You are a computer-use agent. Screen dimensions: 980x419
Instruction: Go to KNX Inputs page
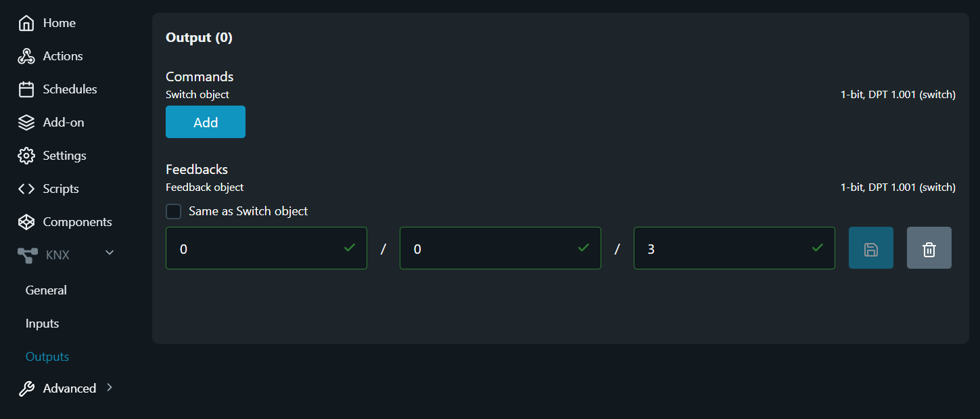pyautogui.click(x=42, y=324)
